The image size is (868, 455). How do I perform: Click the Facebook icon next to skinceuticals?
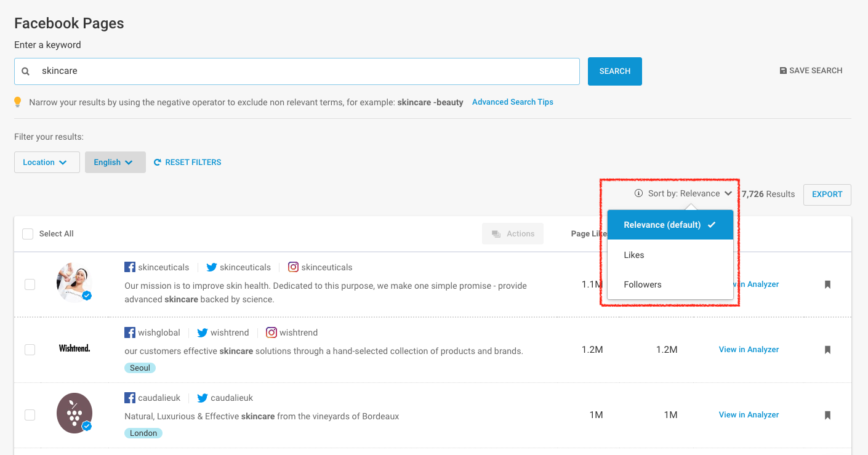click(x=130, y=267)
